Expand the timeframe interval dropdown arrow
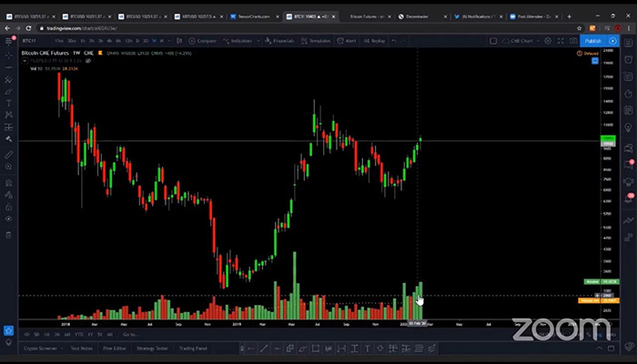The image size is (637, 364). (x=169, y=41)
